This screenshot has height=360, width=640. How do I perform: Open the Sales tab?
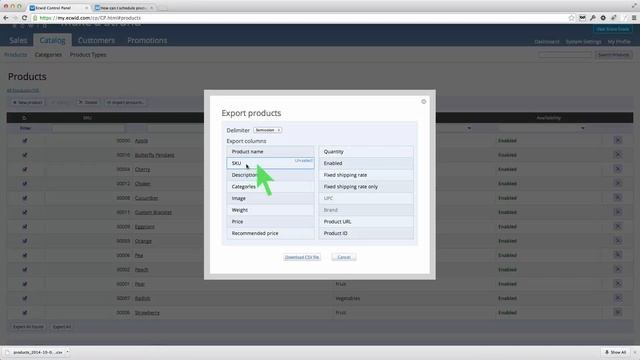click(x=18, y=40)
